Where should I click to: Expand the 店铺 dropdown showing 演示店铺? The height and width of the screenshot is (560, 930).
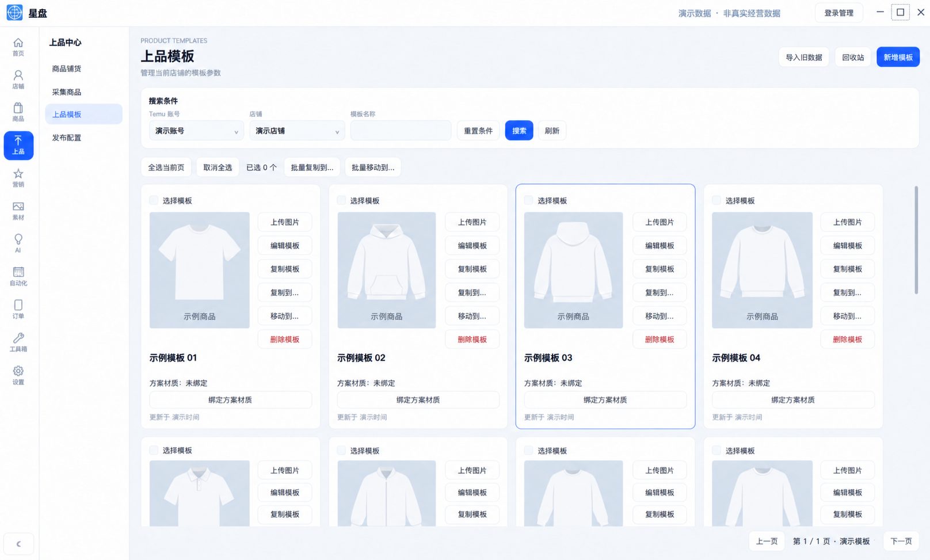[x=297, y=131]
